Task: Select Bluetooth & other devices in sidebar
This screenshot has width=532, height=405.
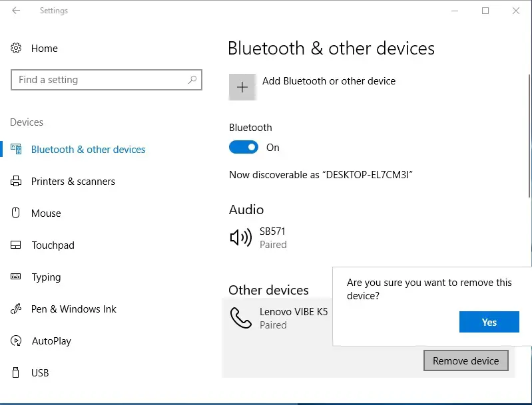Action: click(x=88, y=150)
